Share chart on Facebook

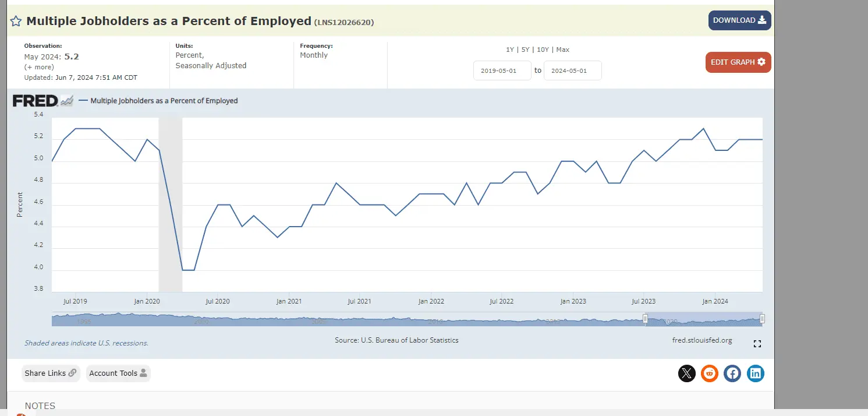point(732,373)
